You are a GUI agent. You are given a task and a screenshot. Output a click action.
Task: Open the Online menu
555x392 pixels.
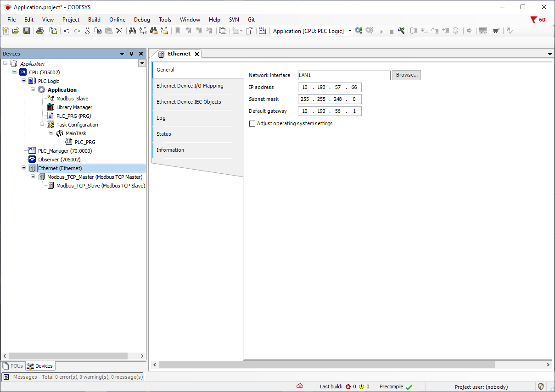[x=117, y=20]
